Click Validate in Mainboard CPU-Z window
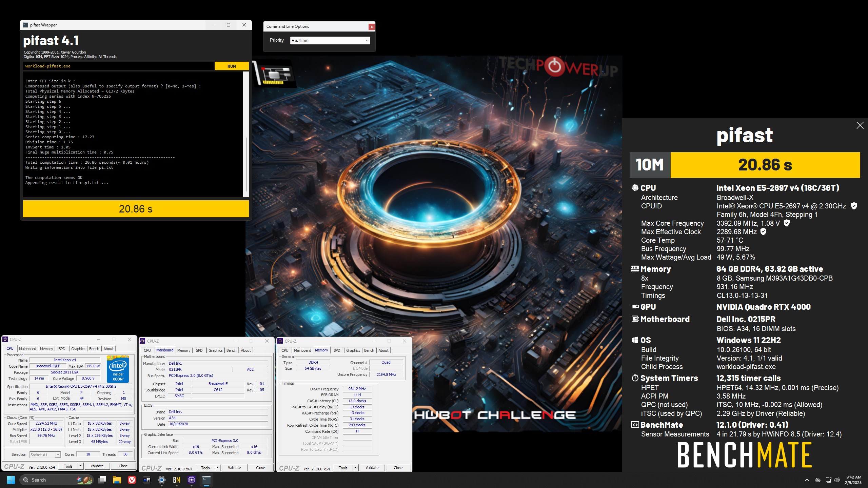 (x=234, y=468)
